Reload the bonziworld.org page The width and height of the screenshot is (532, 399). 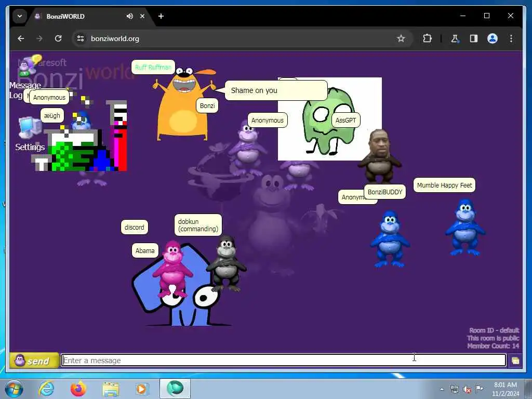[x=58, y=38]
